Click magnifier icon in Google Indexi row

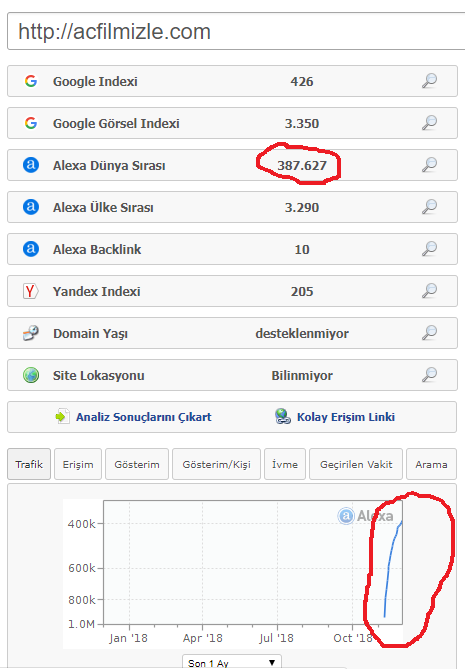(x=430, y=81)
